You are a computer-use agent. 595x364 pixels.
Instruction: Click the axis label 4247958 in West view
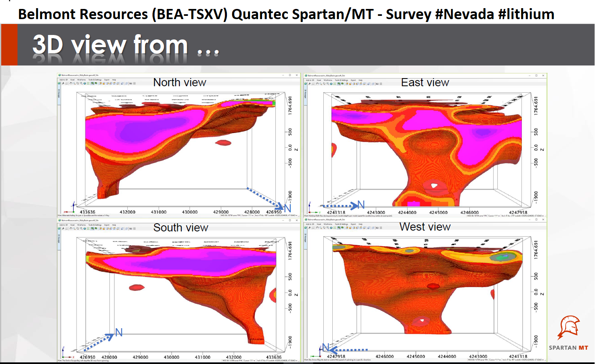point(336,357)
